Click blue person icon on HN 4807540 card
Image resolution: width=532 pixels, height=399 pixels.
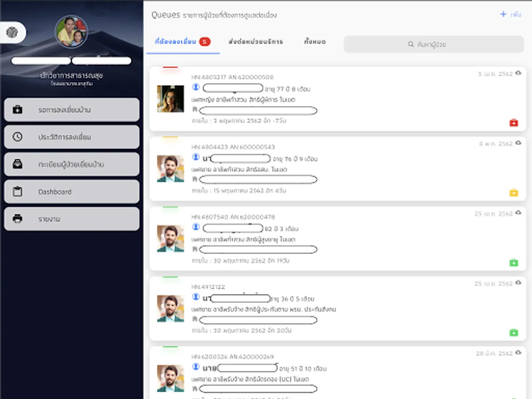click(x=196, y=227)
